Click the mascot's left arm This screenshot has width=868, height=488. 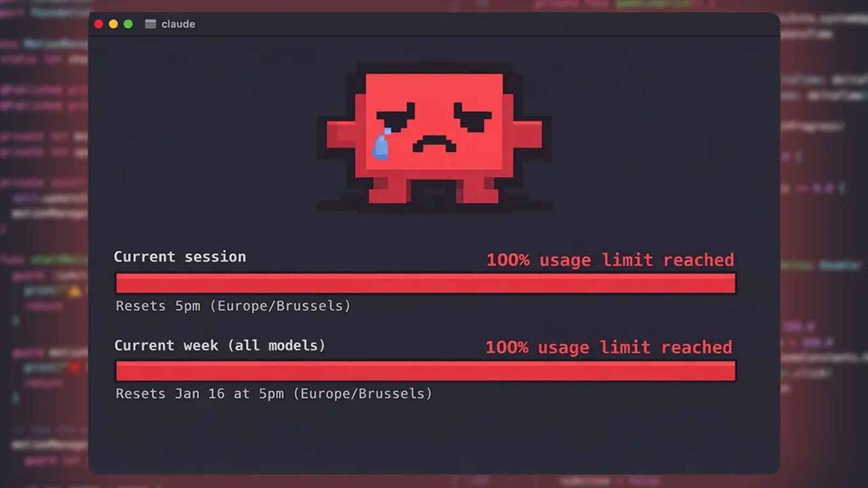pos(341,134)
